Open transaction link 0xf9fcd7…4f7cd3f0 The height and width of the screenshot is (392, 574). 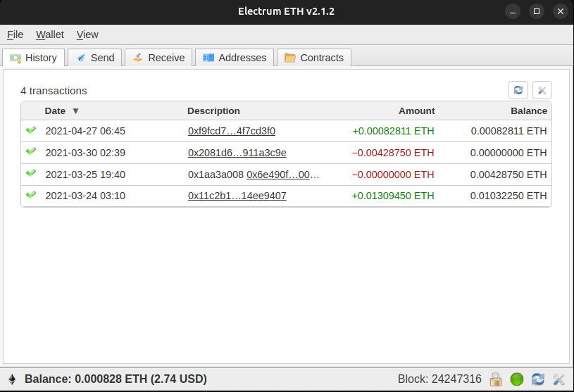point(231,131)
